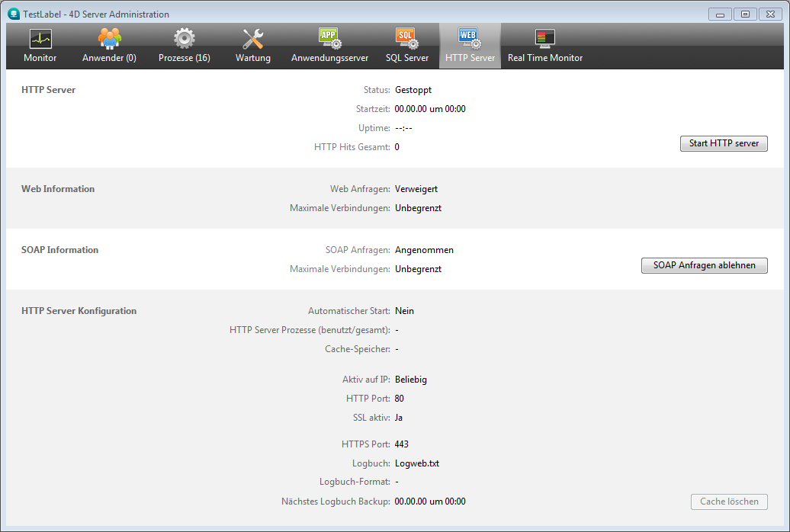This screenshot has width=790, height=532.
Task: Click the Anwender users group icon
Action: 109,38
